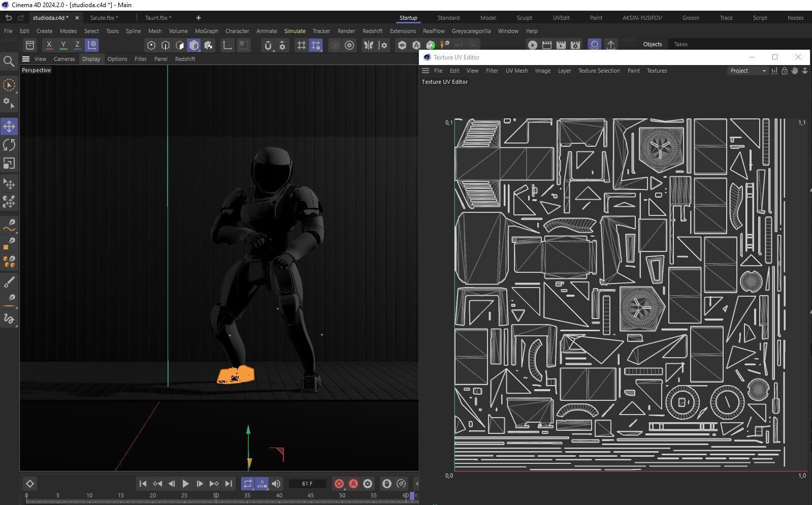Open the Simulate menu
This screenshot has width=812, height=505.
tap(295, 31)
